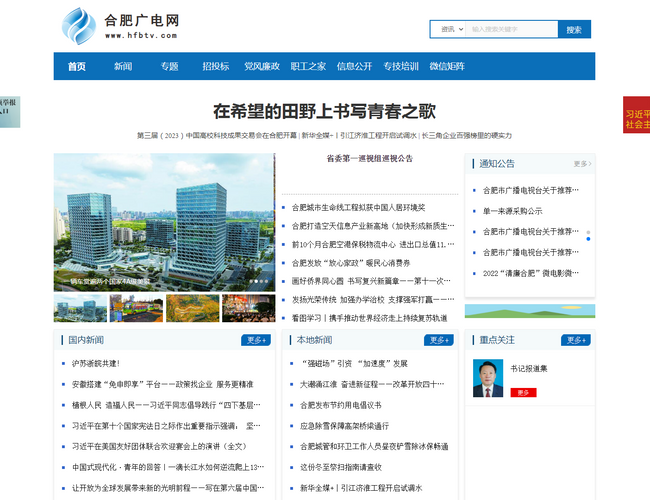
Task: Open 合肥城管和环卫工作人员星夜铲雪 article
Action: coord(374,447)
